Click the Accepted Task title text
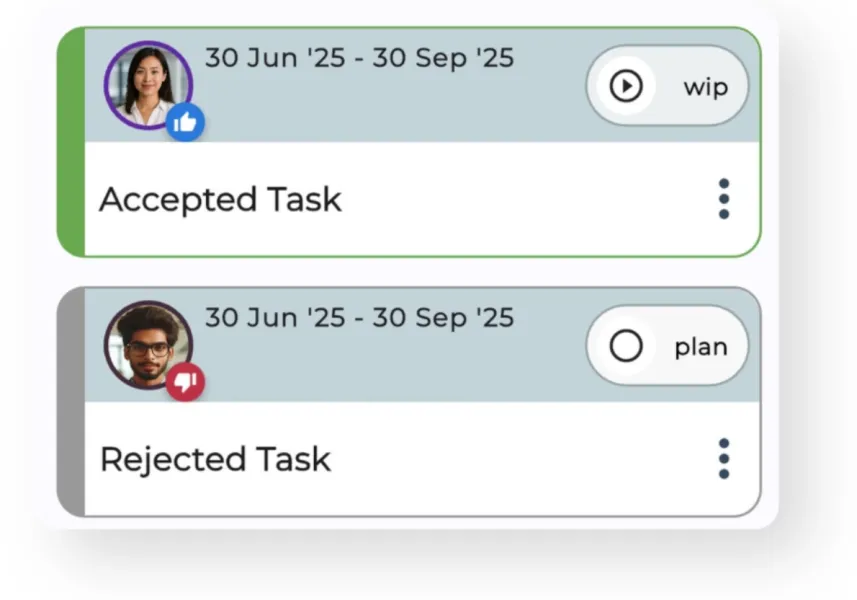857x600 pixels. (220, 199)
